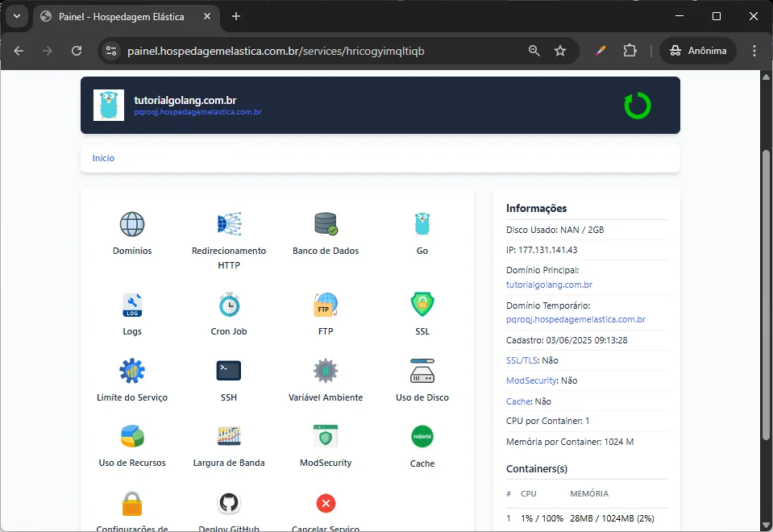Open Largura de Banda chart icon

click(x=229, y=436)
